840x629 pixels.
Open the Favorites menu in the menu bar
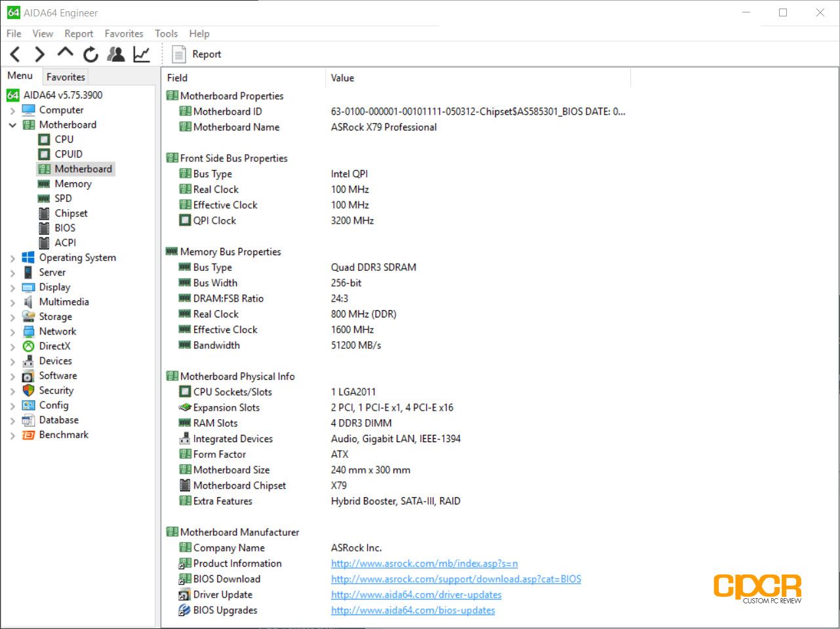click(124, 33)
